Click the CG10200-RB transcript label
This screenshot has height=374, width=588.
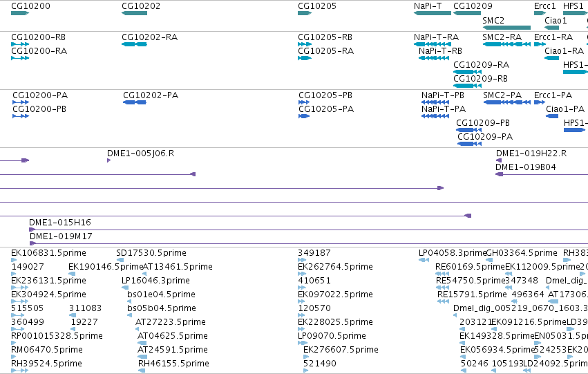38,37
